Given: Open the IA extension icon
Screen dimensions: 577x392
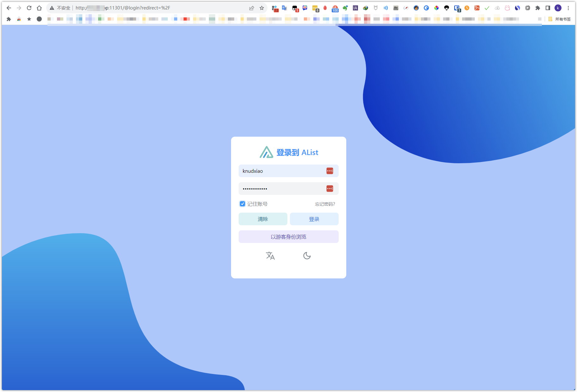Looking at the screenshot, I should tap(355, 8).
